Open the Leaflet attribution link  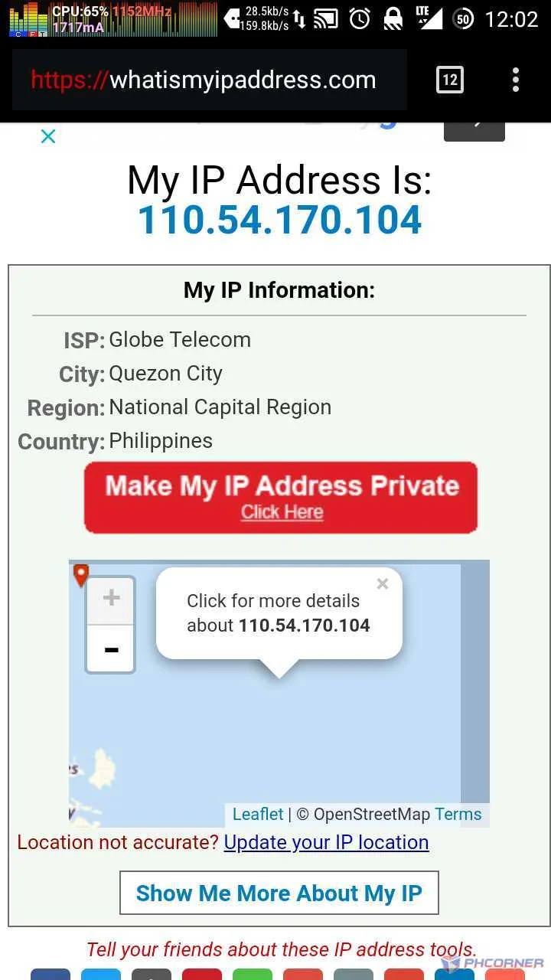tap(258, 814)
